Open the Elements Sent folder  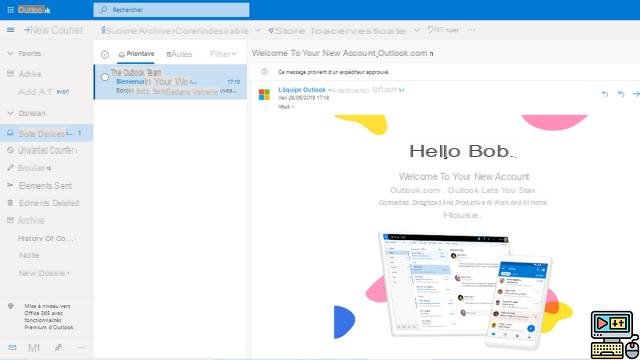[x=45, y=186]
